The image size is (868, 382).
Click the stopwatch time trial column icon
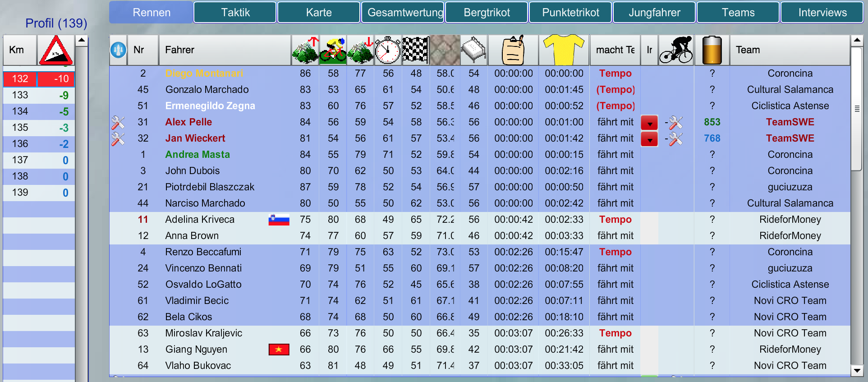pyautogui.click(x=388, y=50)
